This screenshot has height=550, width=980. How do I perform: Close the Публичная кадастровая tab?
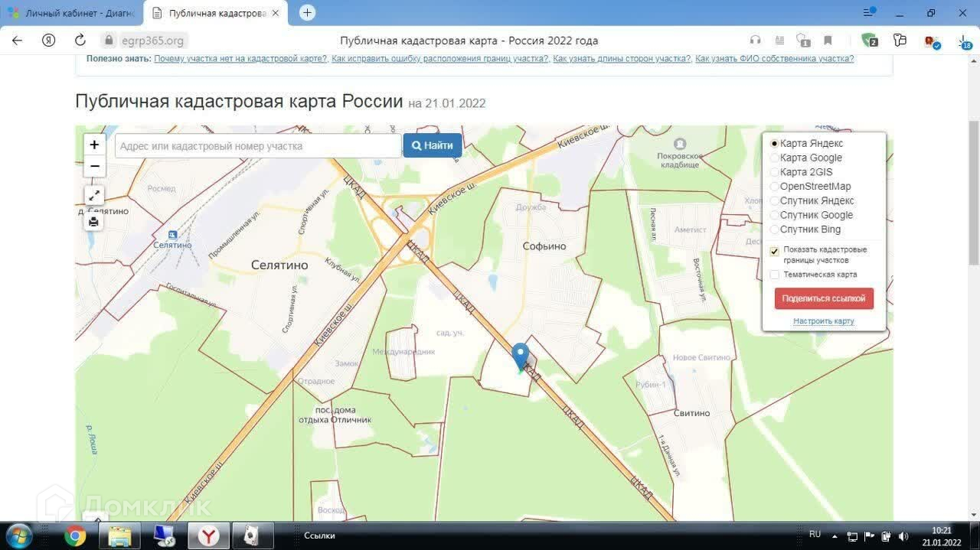click(276, 13)
